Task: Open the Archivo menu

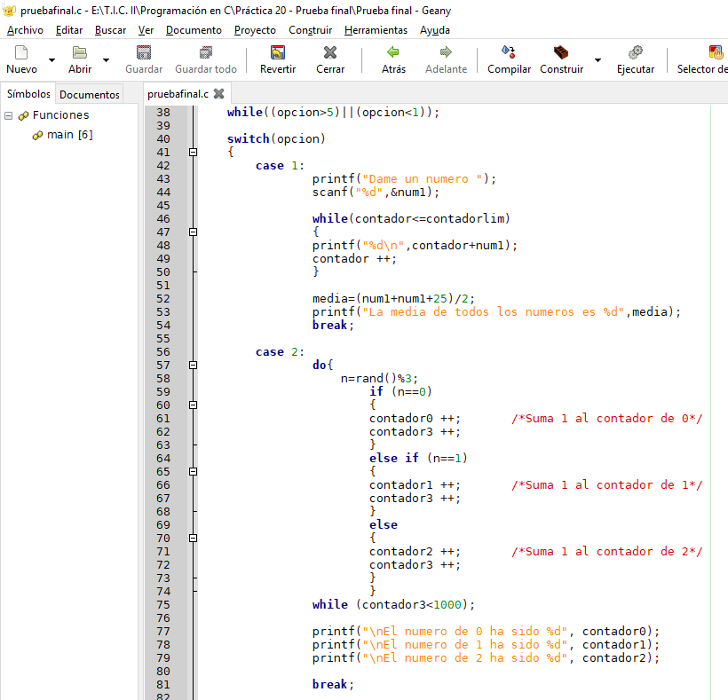Action: pyautogui.click(x=25, y=30)
